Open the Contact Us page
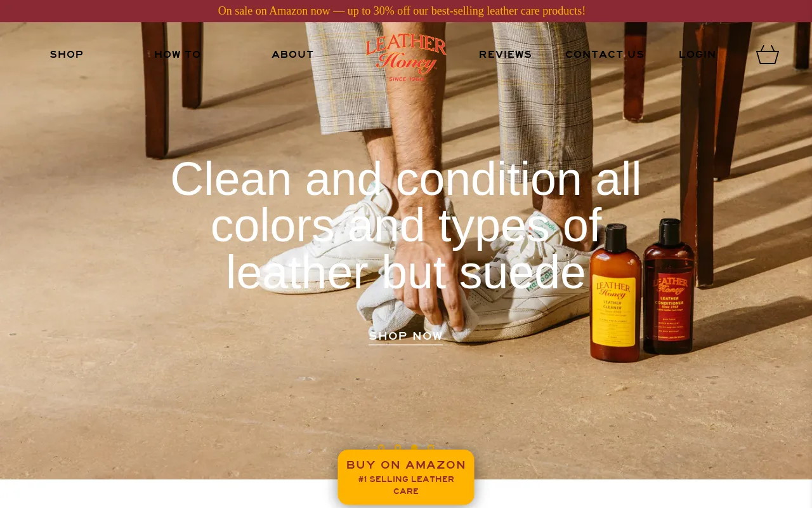Screen dimensions: 812x508 (605, 55)
